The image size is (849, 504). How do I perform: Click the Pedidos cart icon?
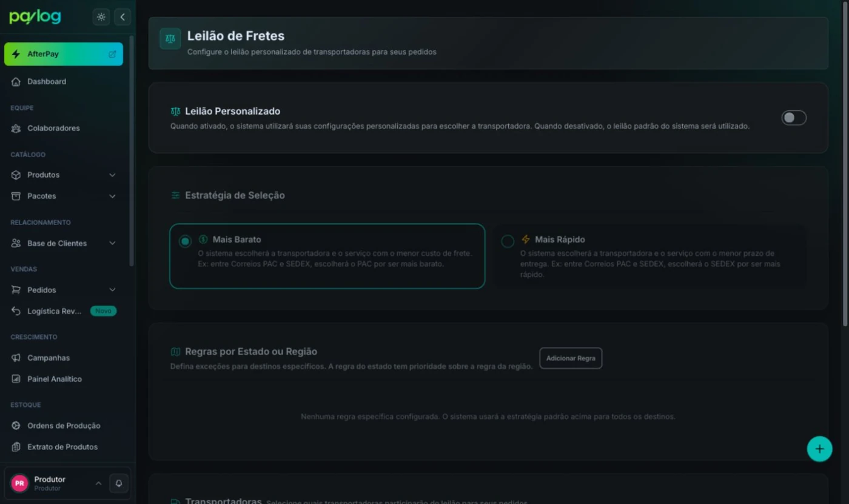point(16,290)
